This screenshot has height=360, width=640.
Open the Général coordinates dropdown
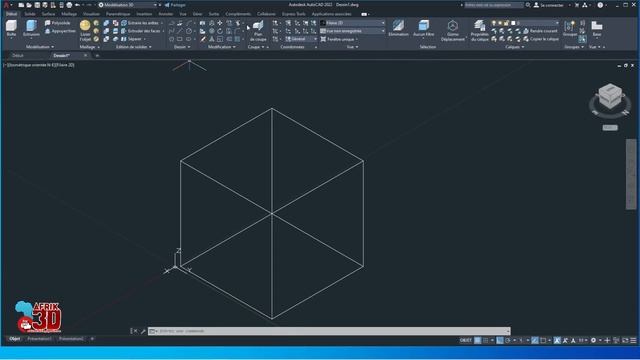[301, 39]
